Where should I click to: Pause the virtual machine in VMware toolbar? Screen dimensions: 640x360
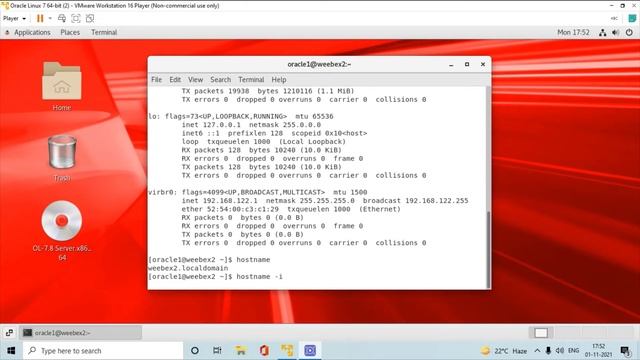coord(40,18)
